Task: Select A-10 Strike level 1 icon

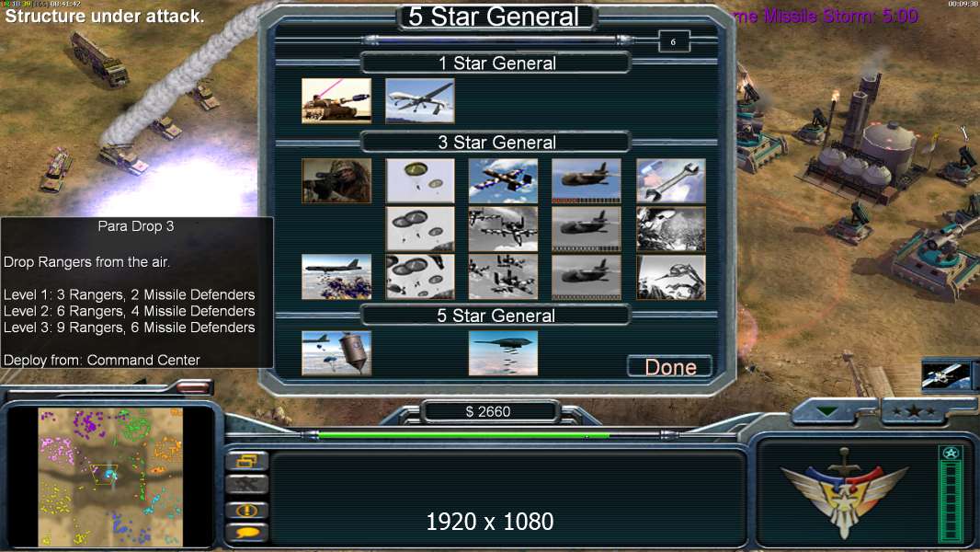Action: pos(503,180)
